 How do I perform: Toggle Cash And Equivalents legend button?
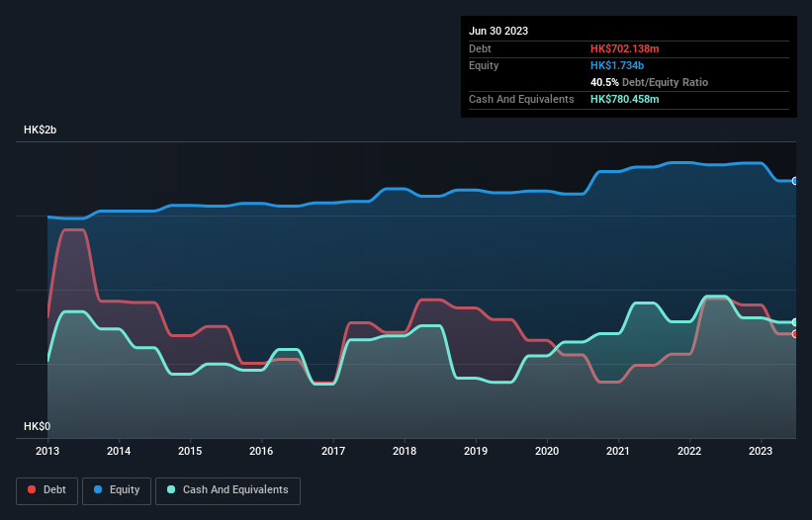[227, 490]
